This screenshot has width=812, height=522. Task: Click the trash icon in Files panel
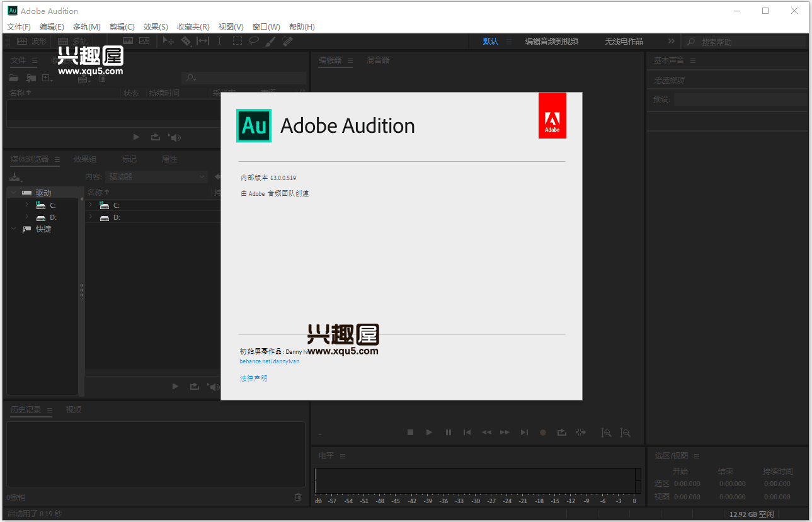click(x=102, y=78)
